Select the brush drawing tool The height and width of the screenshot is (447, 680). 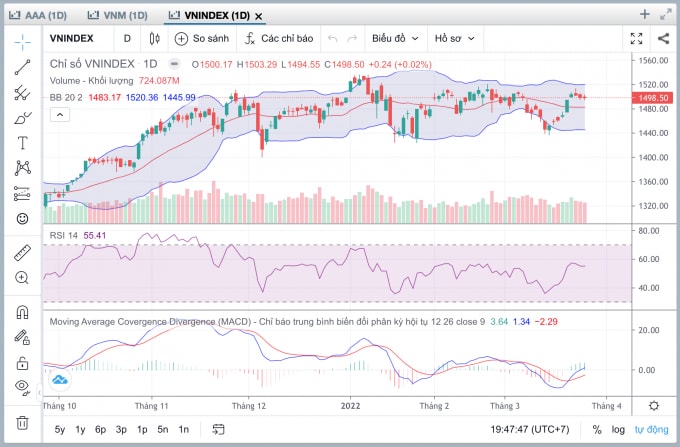click(x=22, y=118)
